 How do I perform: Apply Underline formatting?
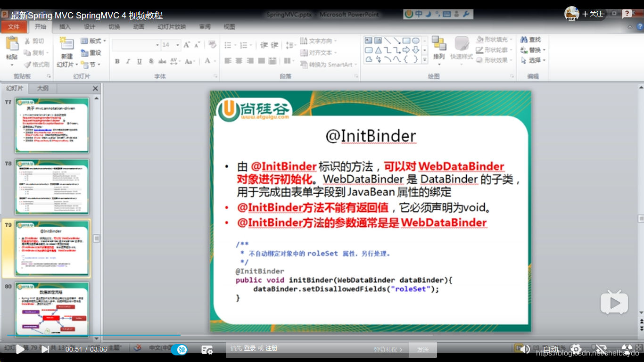click(140, 61)
